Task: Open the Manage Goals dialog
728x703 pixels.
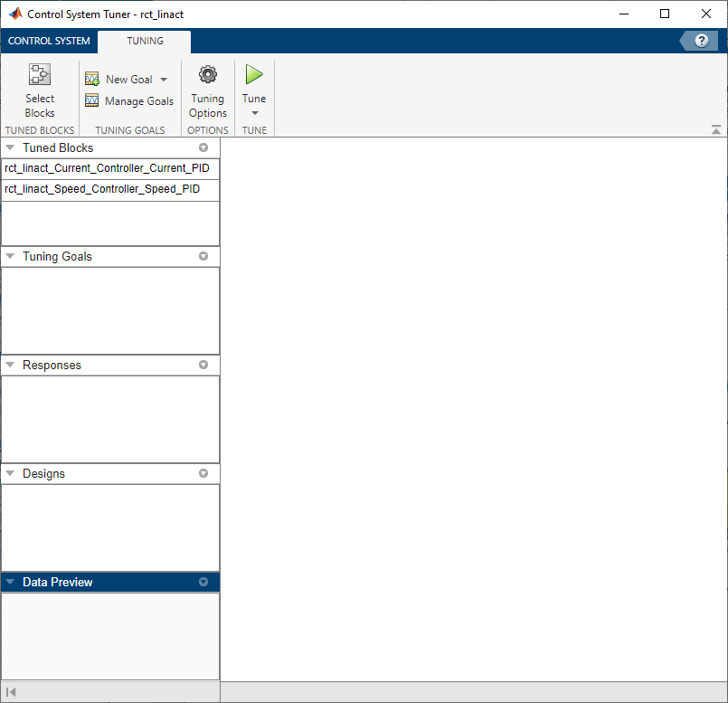Action: (x=129, y=101)
